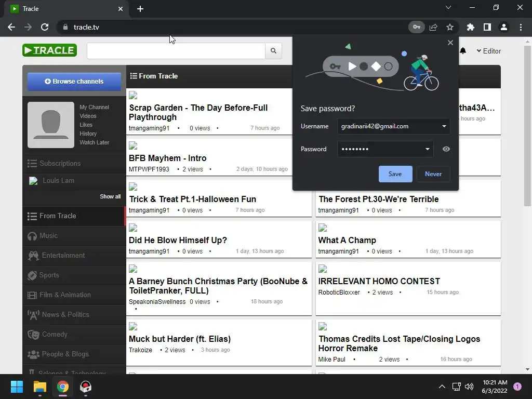Image resolution: width=532 pixels, height=399 pixels.
Task: Click the Browse channels button
Action: click(x=74, y=82)
